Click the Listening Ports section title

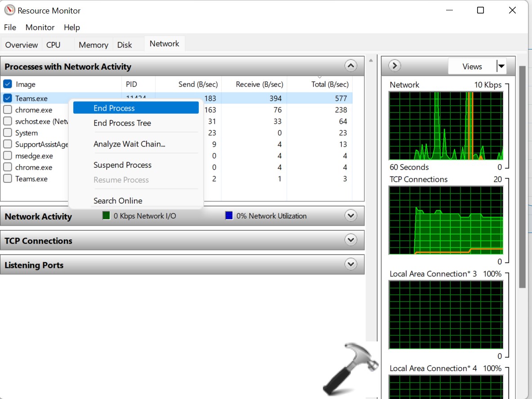tap(34, 265)
